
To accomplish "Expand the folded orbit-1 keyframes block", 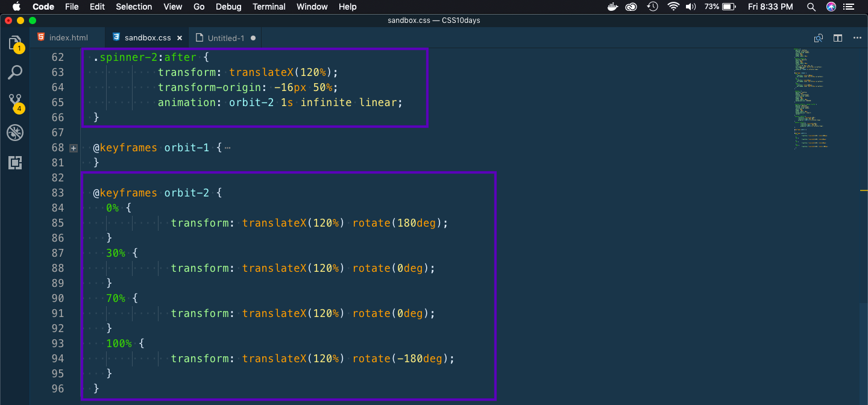I will coord(74,148).
